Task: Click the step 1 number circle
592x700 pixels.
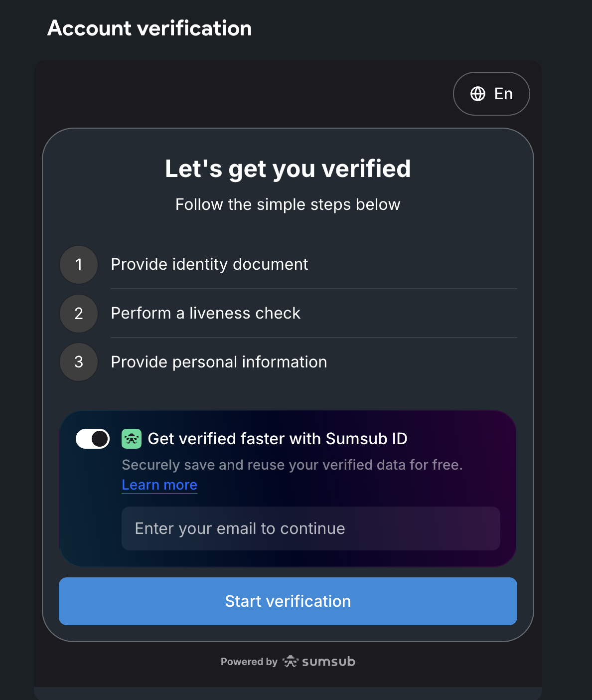Action: [x=79, y=265]
